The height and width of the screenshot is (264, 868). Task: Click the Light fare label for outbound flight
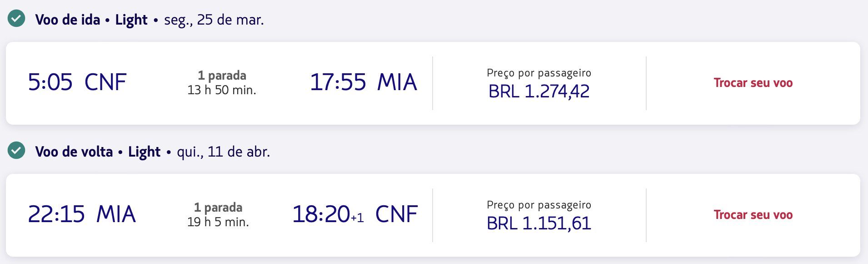tap(131, 20)
